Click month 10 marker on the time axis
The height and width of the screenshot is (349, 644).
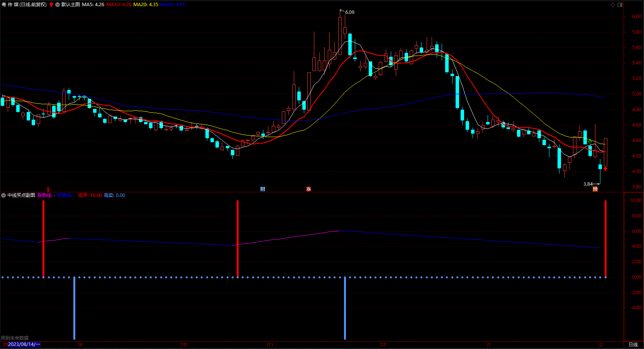pyautogui.click(x=184, y=345)
